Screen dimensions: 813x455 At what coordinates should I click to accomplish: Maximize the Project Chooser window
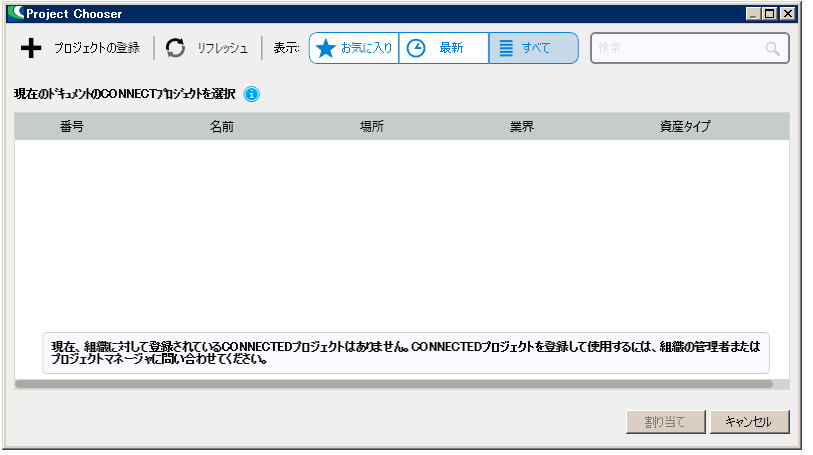[770, 13]
